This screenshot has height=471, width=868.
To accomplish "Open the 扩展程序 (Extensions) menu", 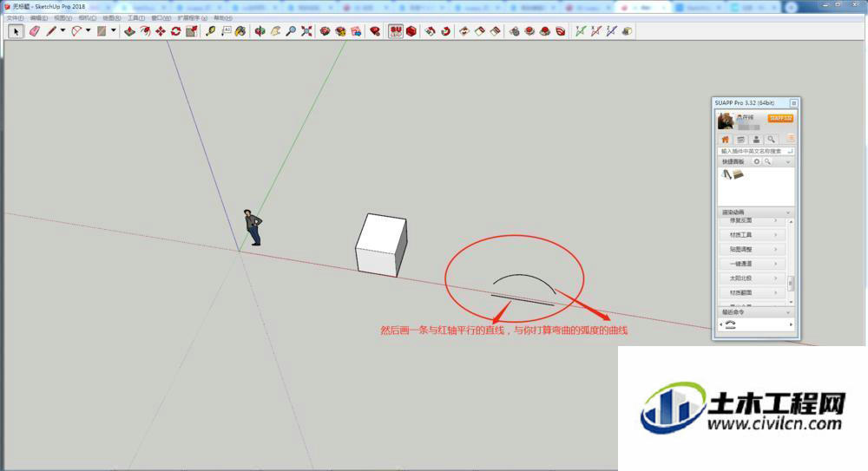I will (x=192, y=18).
